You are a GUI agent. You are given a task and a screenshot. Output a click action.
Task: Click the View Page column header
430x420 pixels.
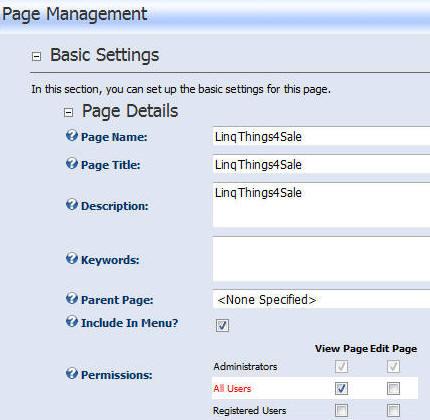click(341, 349)
